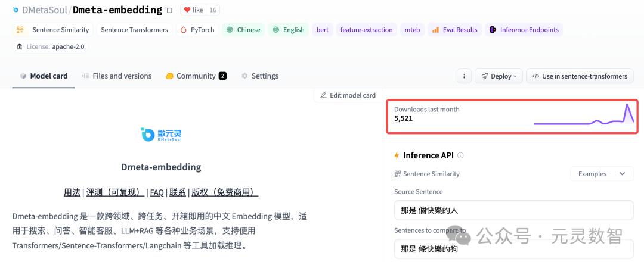
Task: Open the Inference Endpoints tag
Action: click(524, 30)
